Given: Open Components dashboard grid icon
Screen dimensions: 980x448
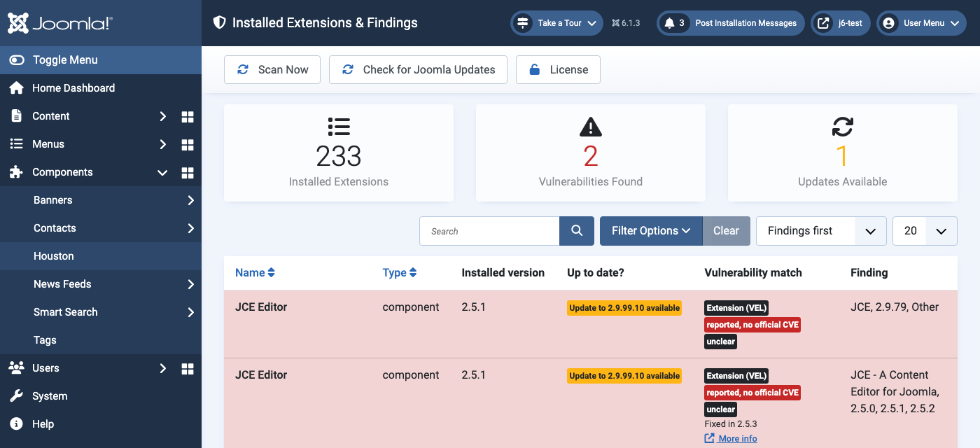Looking at the screenshot, I should (x=188, y=172).
